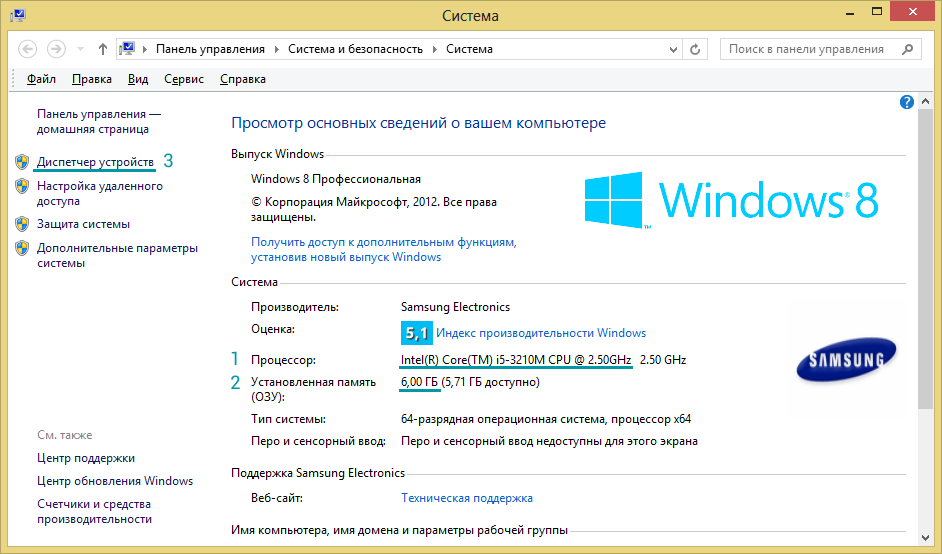Open Центр обновления Windows link

pyautogui.click(x=115, y=481)
